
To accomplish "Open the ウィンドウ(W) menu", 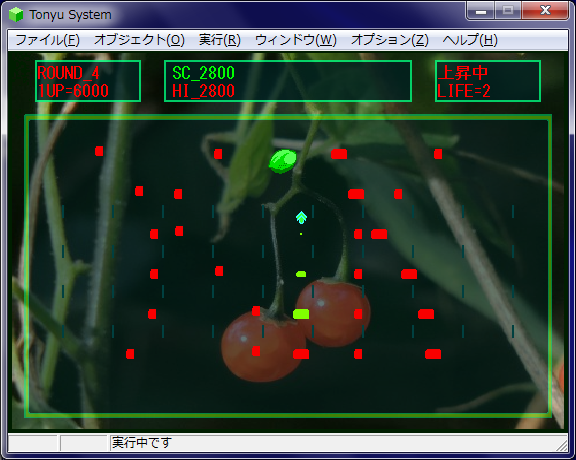I will 296,40.
